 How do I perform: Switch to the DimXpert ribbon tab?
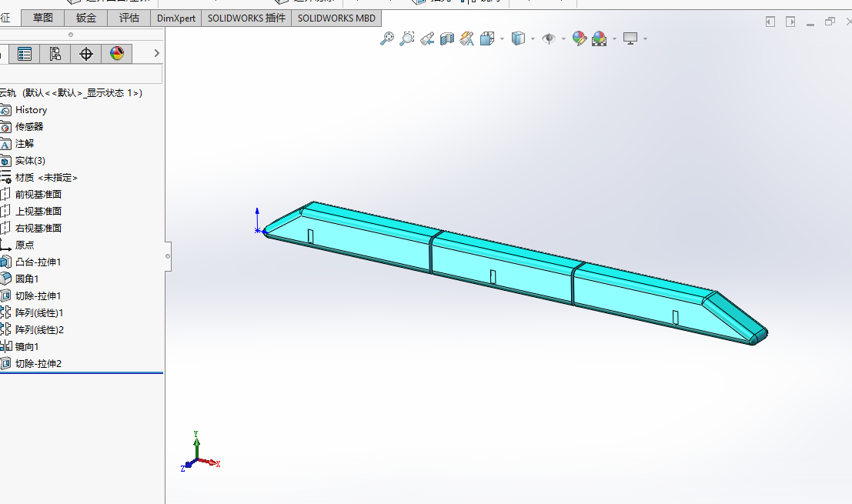(176, 18)
